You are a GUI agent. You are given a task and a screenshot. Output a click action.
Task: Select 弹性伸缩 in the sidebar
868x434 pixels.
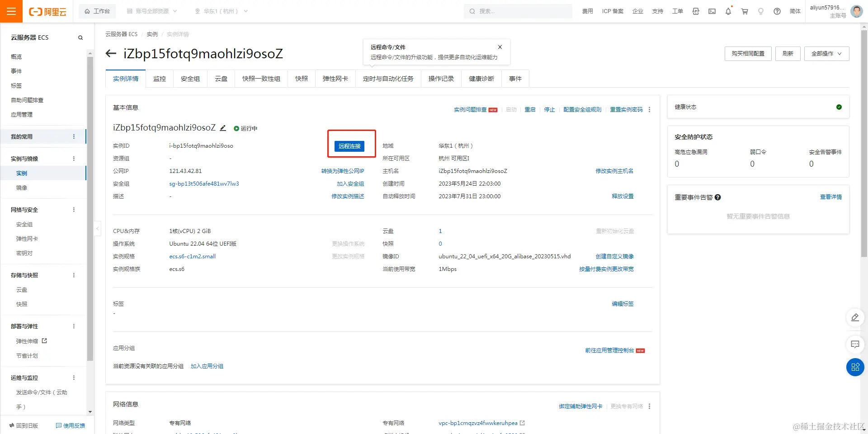27,341
